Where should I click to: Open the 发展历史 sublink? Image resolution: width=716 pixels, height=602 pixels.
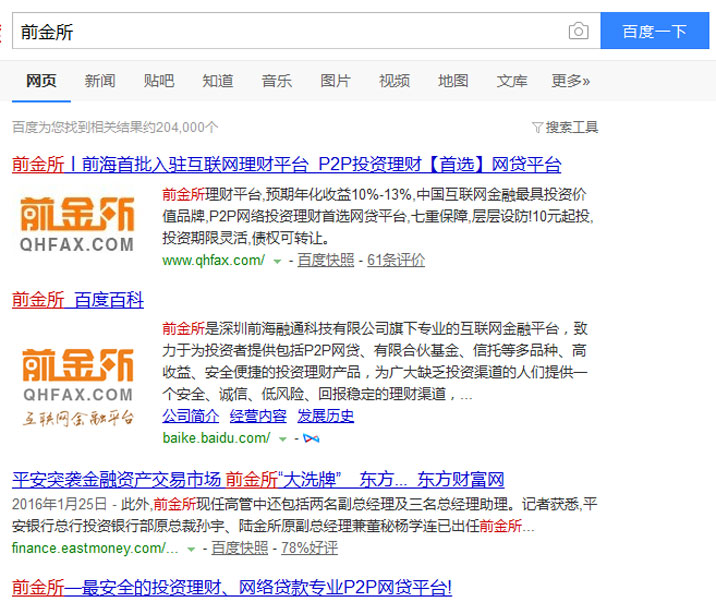pyautogui.click(x=326, y=416)
